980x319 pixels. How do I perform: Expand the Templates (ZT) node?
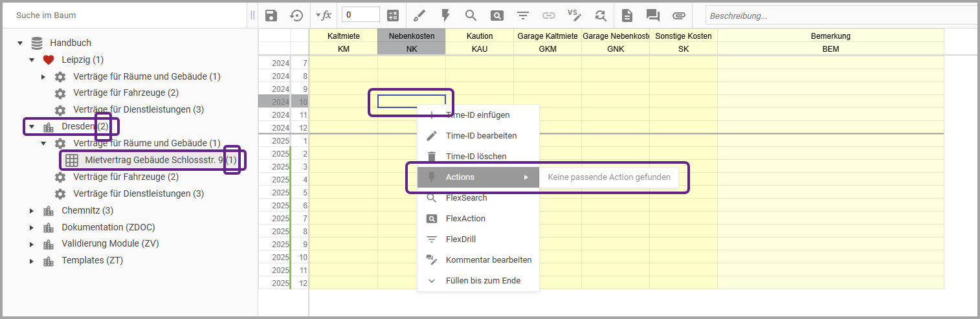[32, 261]
